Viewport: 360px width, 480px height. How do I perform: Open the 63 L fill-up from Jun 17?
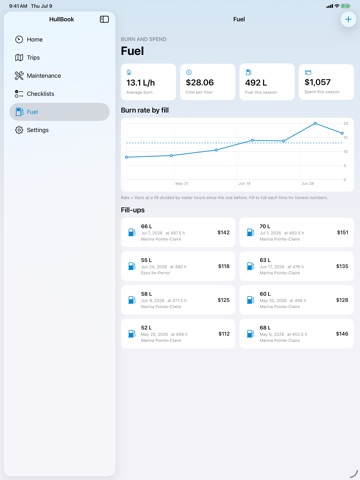(297, 266)
